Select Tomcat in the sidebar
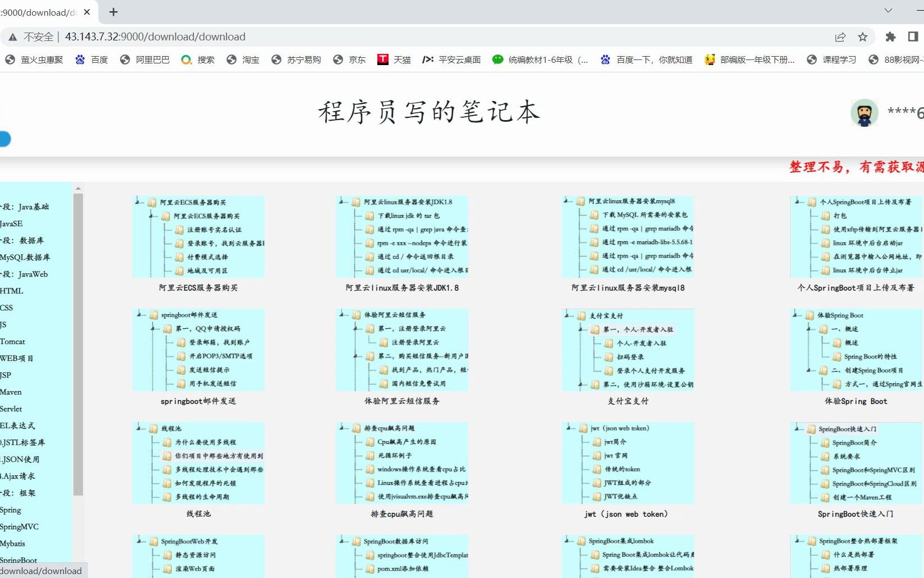 click(12, 341)
